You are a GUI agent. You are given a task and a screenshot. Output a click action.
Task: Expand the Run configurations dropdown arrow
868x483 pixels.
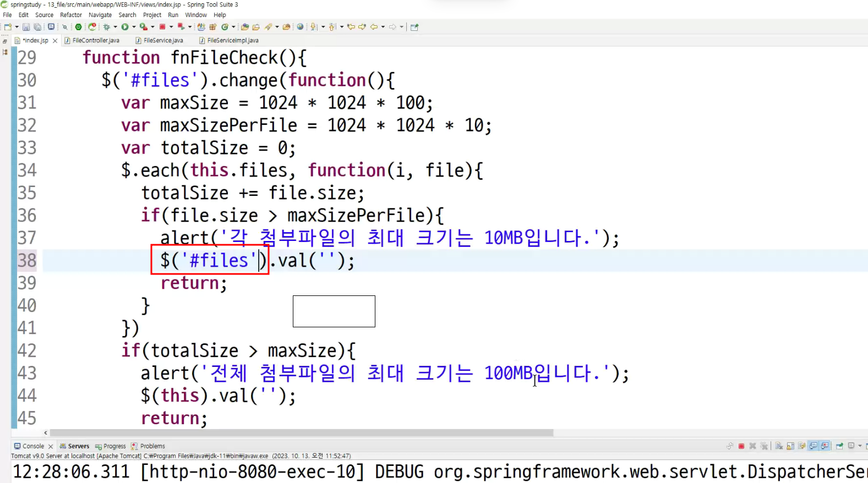click(x=134, y=26)
